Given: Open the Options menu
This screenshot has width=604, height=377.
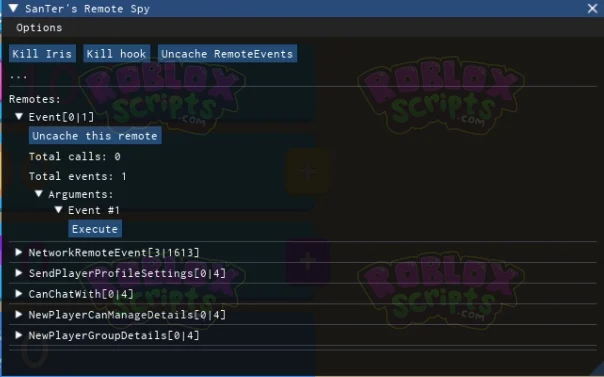Looking at the screenshot, I should pyautogui.click(x=39, y=28).
